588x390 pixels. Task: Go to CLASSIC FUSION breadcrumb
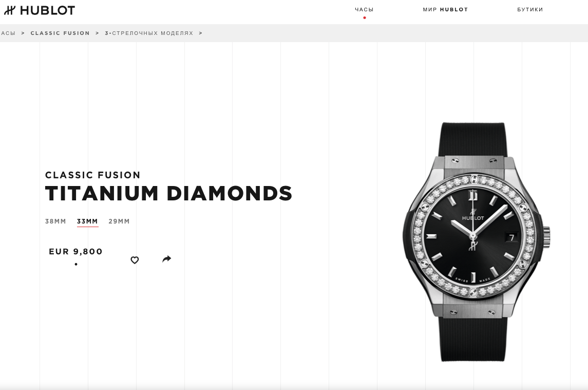pos(60,33)
